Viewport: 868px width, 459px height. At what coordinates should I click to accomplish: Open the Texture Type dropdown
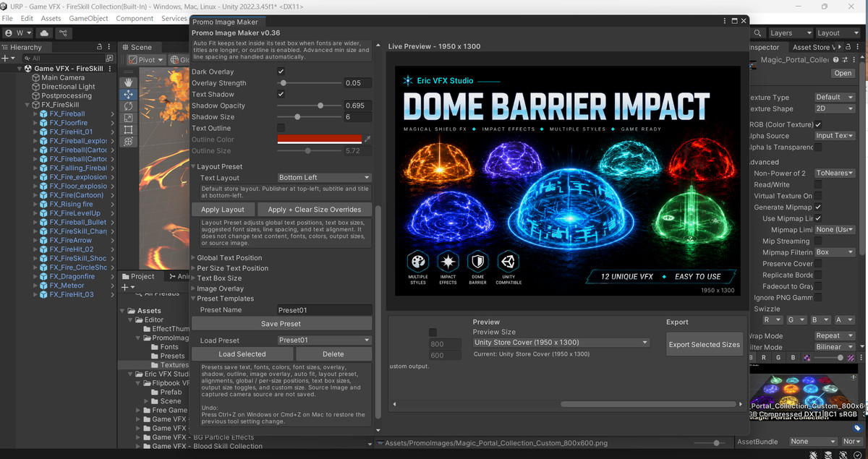[835, 97]
